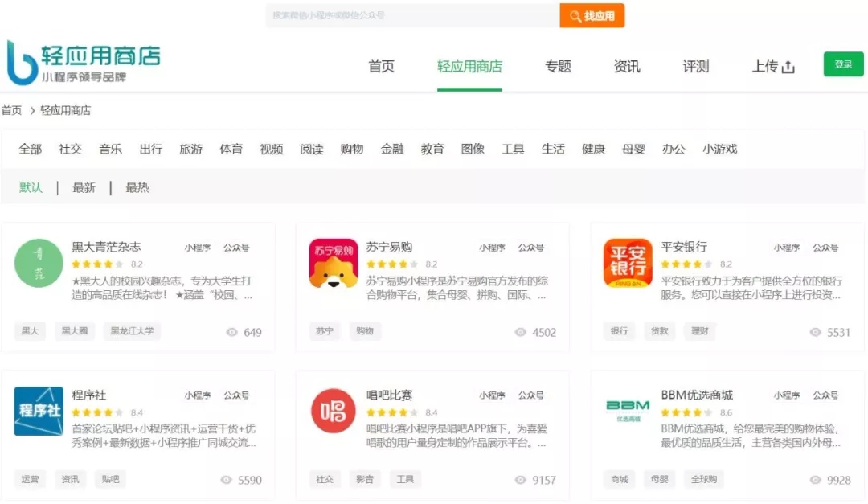This screenshot has height=504, width=868.
Task: Click the 苏宁 tag
Action: 325,331
